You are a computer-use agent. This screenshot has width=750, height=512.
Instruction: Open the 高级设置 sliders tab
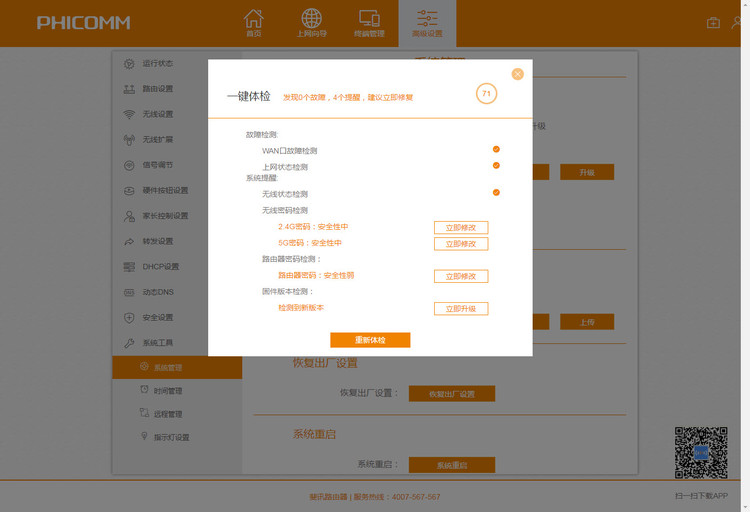427,23
